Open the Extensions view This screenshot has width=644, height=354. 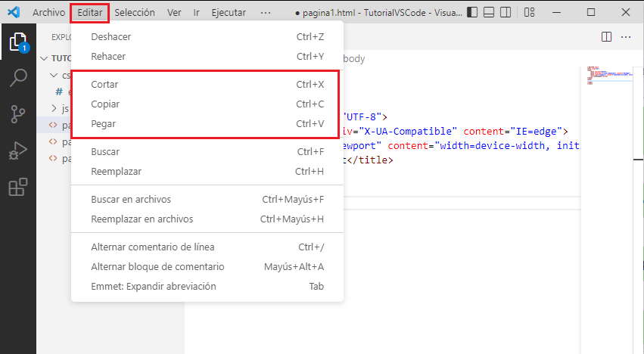point(18,187)
